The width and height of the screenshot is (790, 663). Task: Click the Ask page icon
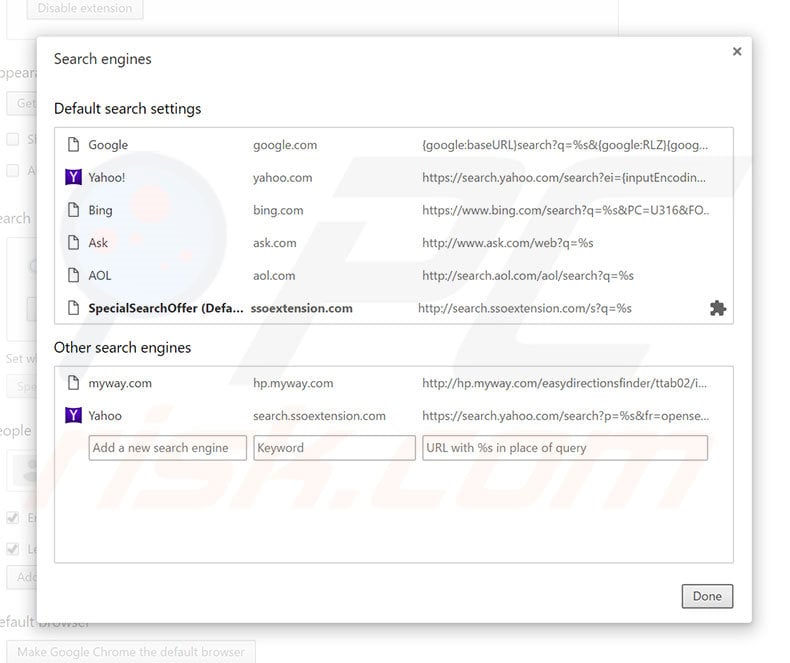tap(74, 243)
